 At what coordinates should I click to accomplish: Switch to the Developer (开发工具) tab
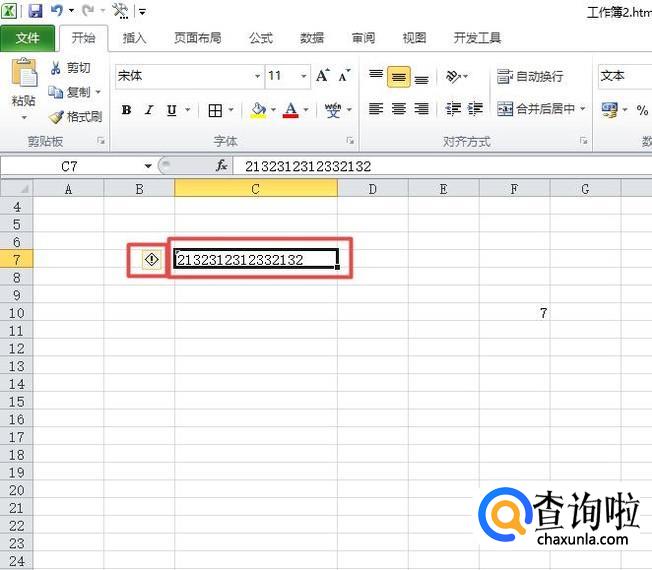tap(477, 38)
